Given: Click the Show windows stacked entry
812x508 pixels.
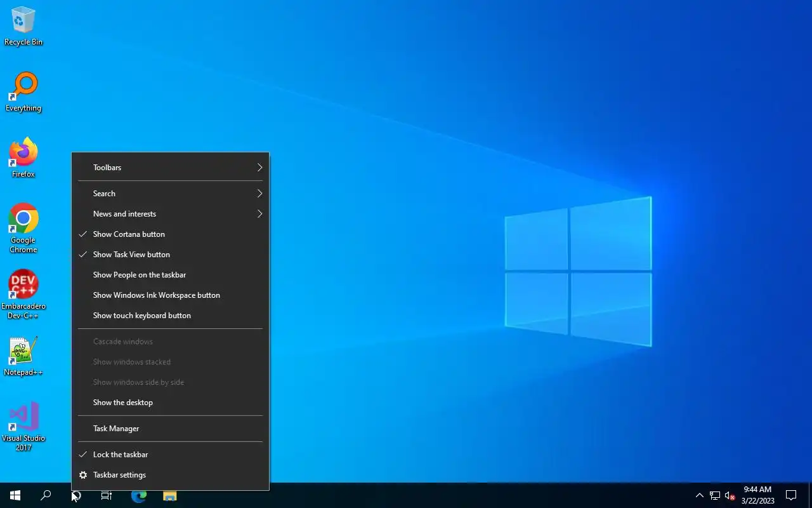Looking at the screenshot, I should click(x=170, y=362).
